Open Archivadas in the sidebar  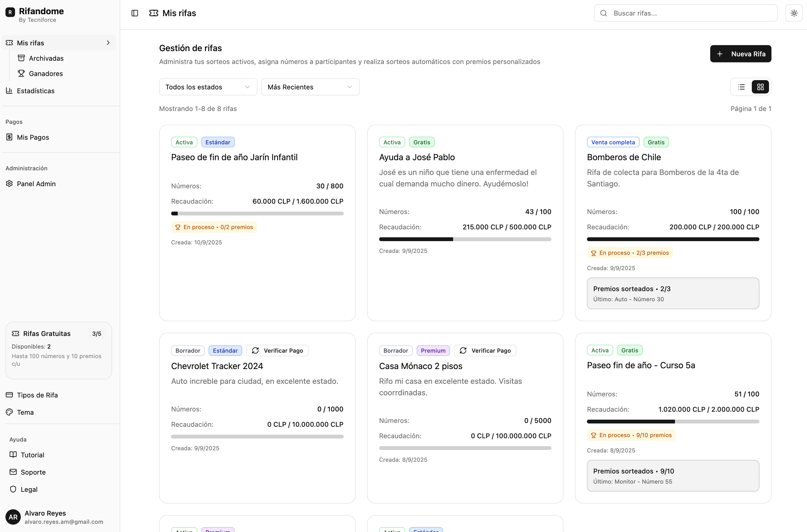pyautogui.click(x=46, y=58)
